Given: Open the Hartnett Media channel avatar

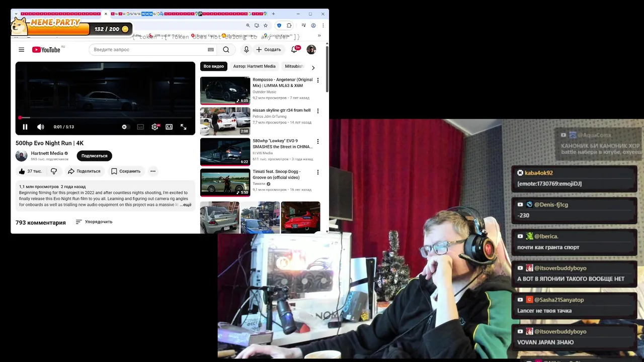Looking at the screenshot, I should pyautogui.click(x=21, y=156).
